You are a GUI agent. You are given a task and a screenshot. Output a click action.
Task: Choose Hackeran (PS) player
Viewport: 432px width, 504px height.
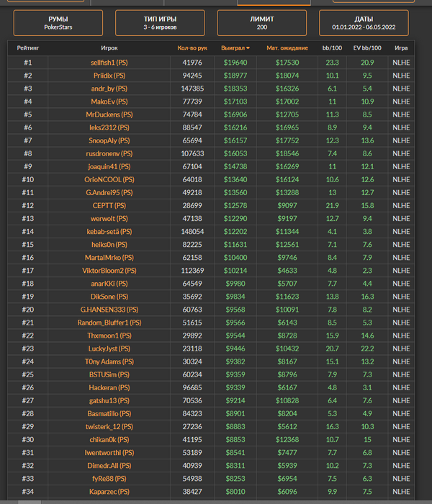click(x=109, y=388)
